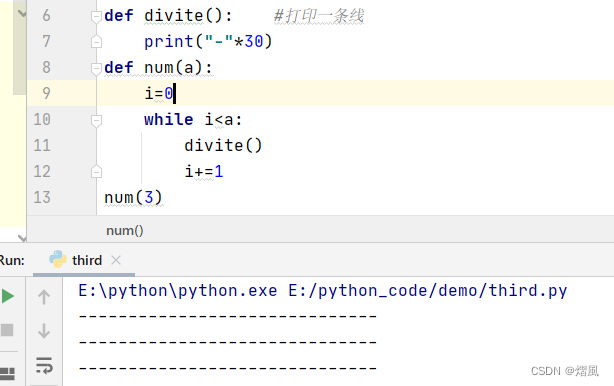Click line number 11 in gutter

click(x=42, y=146)
